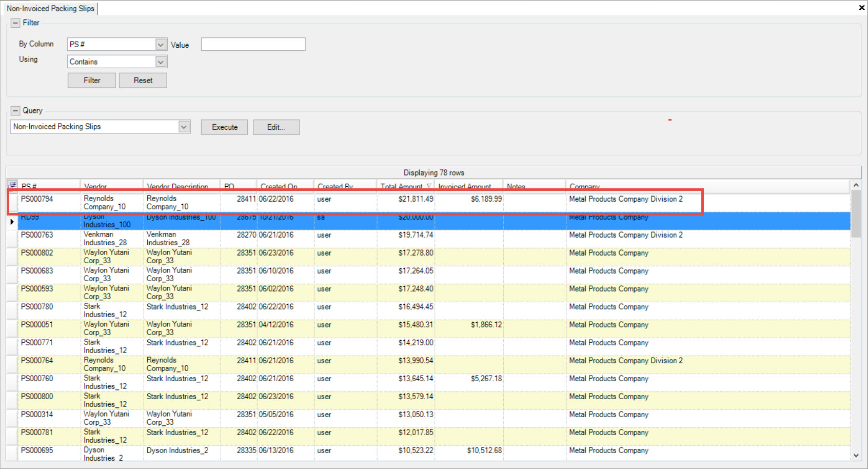Select packing slip PS000771
The image size is (868, 469).
tap(37, 343)
